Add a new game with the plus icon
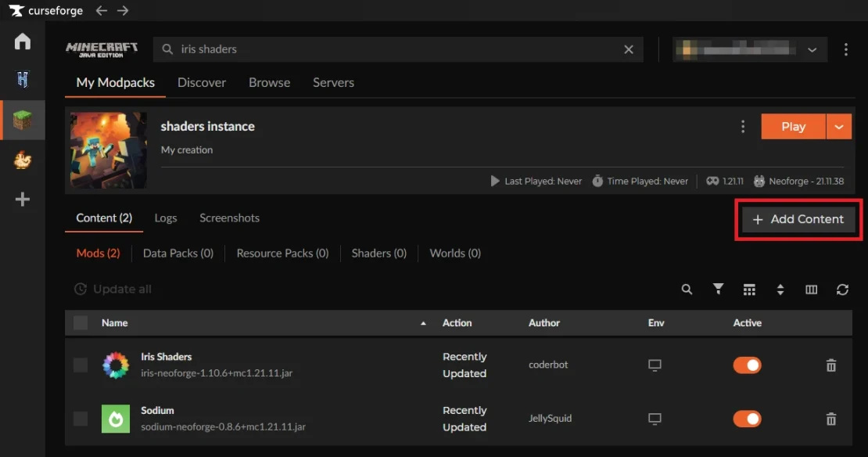This screenshot has width=868, height=457. point(23,200)
